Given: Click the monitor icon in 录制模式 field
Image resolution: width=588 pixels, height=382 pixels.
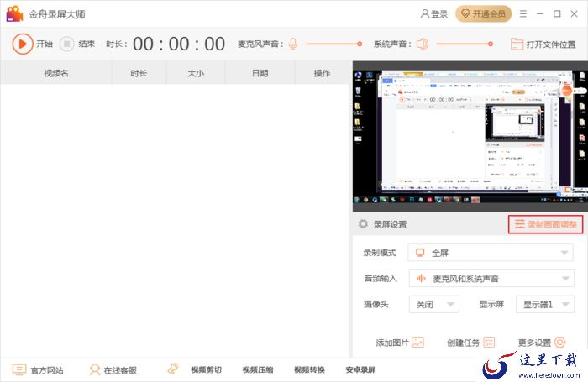Looking at the screenshot, I should coord(420,253).
